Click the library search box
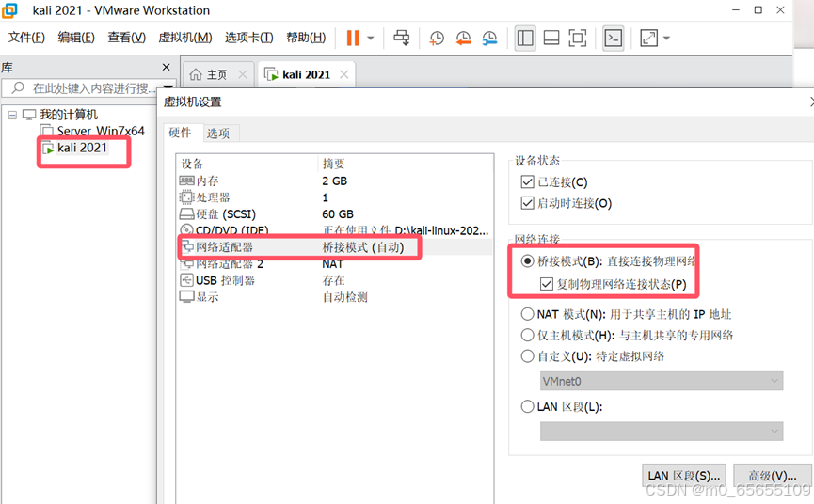 click(x=88, y=88)
